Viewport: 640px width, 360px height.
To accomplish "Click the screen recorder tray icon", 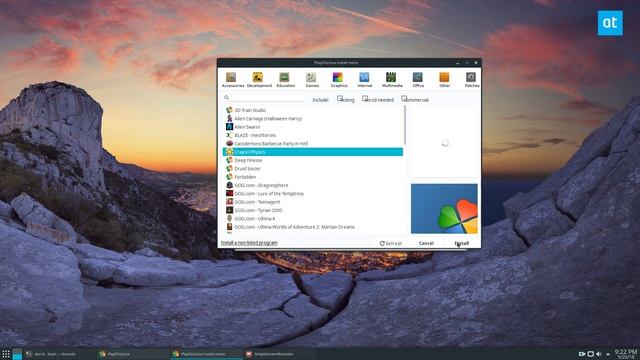I will 582,354.
